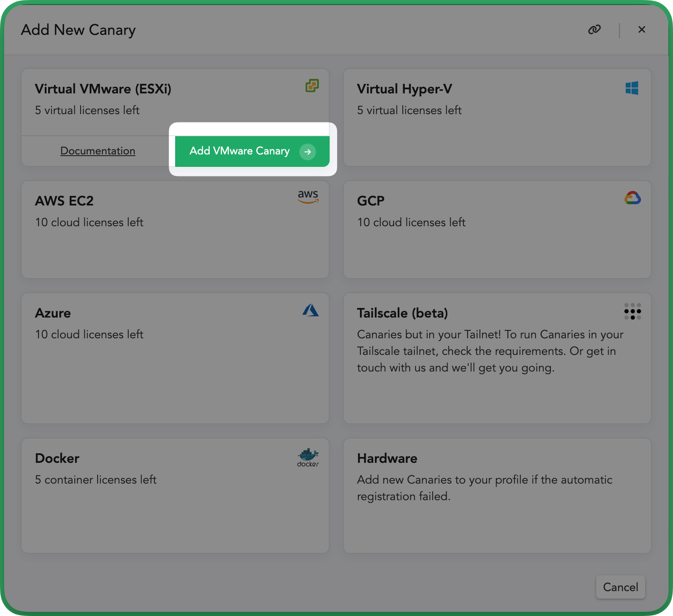The image size is (673, 616).
Task: Select the Virtual VMware (ESXi) title
Action: (x=103, y=89)
